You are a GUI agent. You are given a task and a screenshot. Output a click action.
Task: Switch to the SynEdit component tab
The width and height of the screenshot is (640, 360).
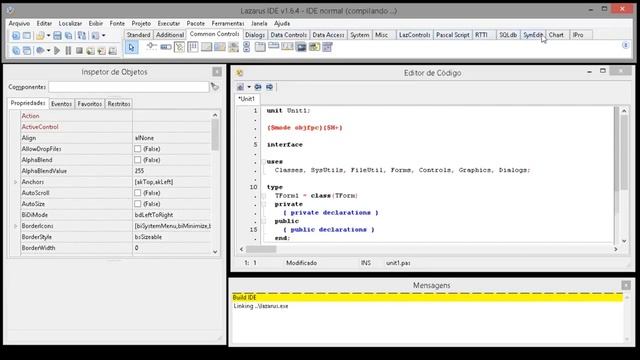(533, 35)
